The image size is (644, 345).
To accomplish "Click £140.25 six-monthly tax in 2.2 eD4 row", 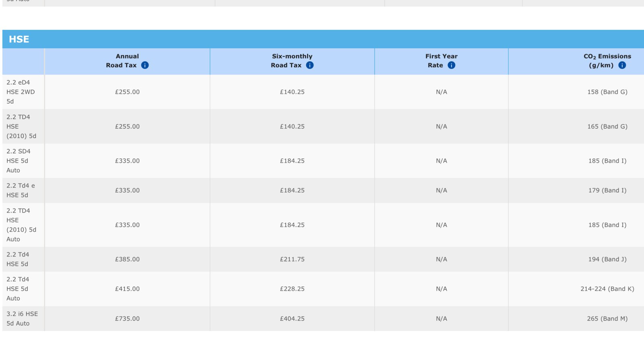I will point(292,92).
